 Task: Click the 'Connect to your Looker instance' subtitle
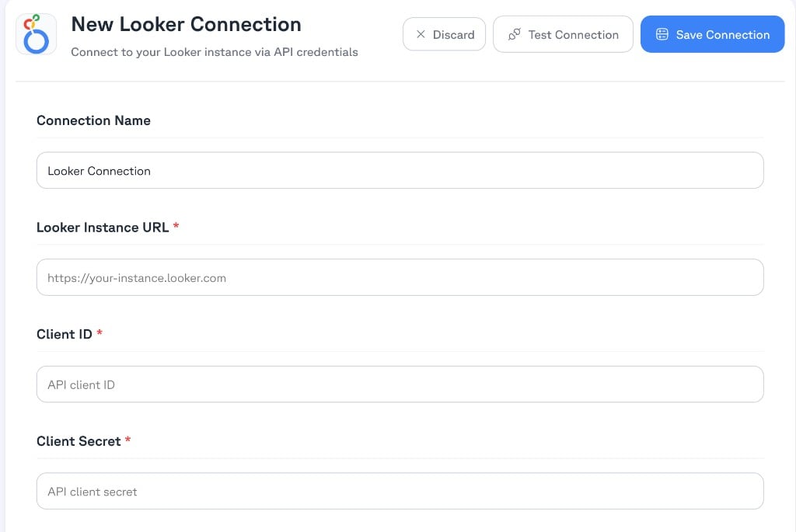[215, 52]
